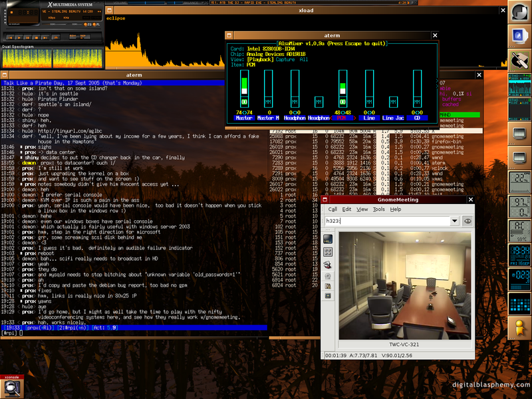The height and width of the screenshot is (399, 532).
Task: Open GnomeMeeting's View menu
Action: tap(362, 209)
